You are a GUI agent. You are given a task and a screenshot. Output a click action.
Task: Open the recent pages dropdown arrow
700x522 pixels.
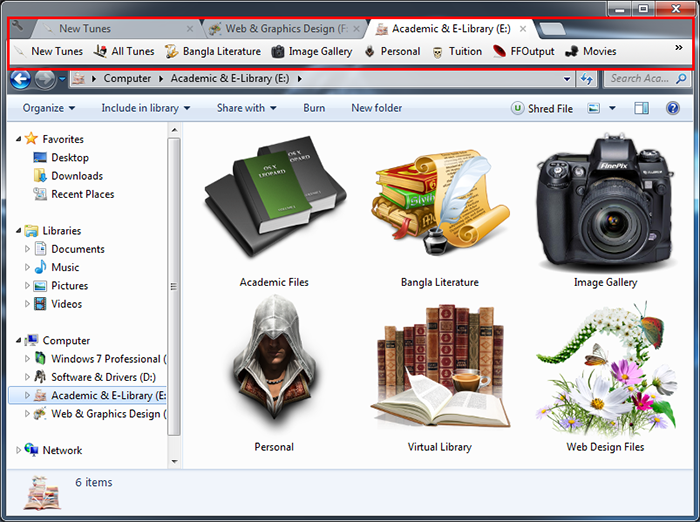62,79
